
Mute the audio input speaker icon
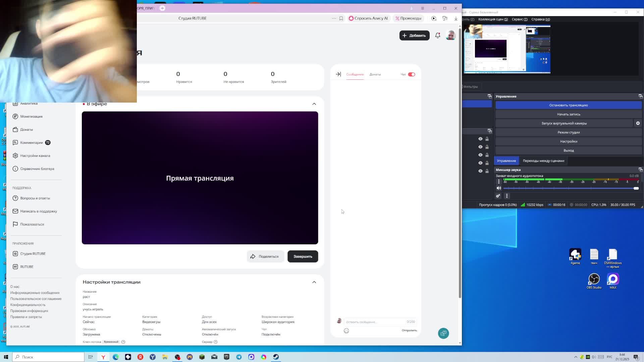click(498, 188)
